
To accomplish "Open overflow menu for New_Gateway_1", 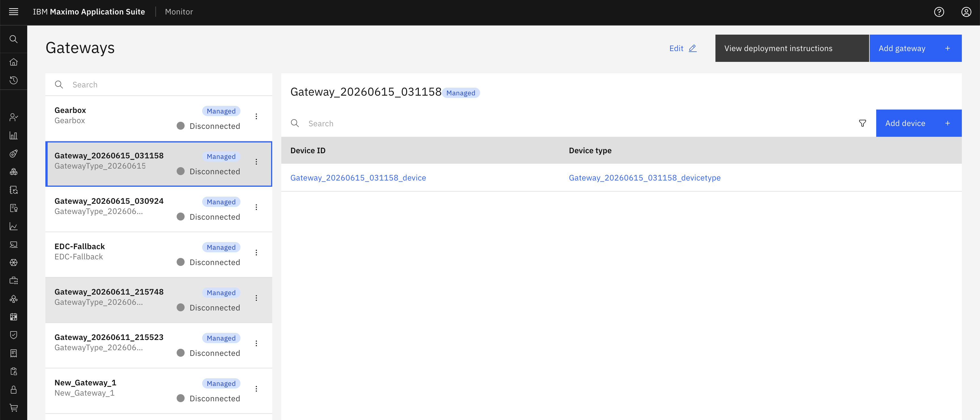I will click(x=256, y=388).
